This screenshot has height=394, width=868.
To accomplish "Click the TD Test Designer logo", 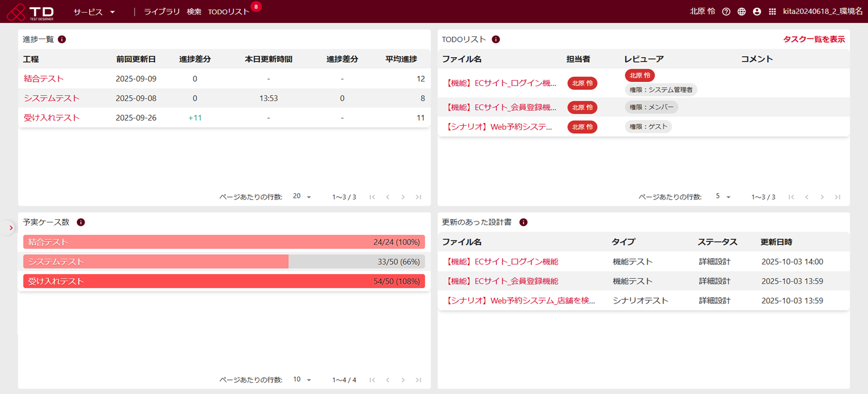I will coord(30,12).
